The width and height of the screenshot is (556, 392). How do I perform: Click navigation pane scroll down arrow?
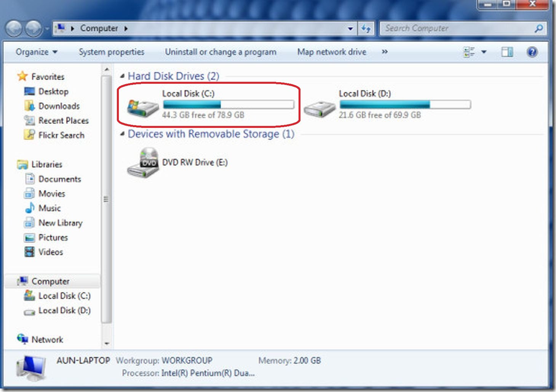point(107,343)
